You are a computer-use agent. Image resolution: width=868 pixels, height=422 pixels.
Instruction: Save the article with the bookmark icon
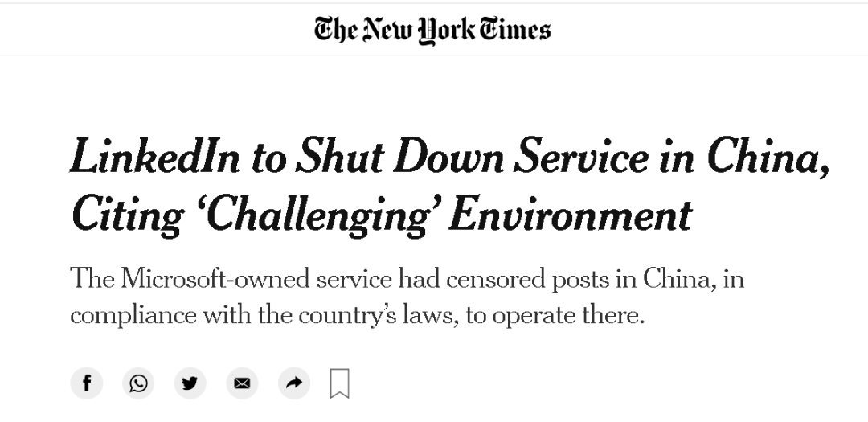point(339,383)
